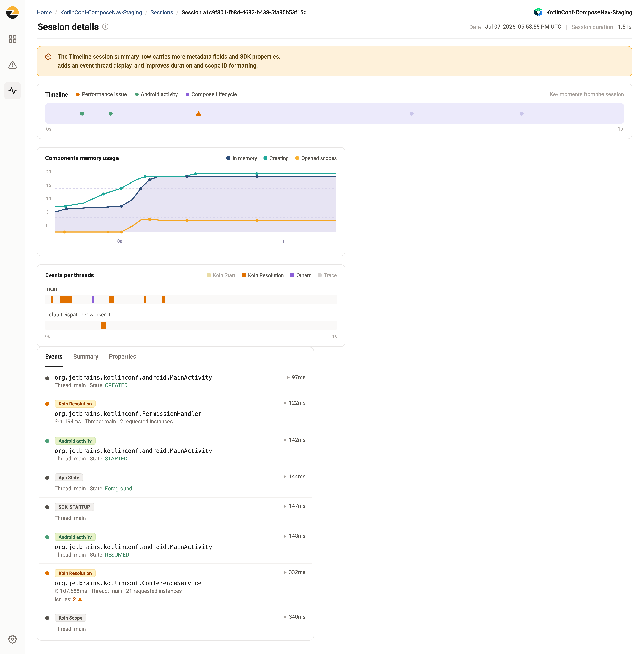Open the dashboard grid icon in sidebar
The height and width of the screenshot is (654, 644).
tap(13, 39)
